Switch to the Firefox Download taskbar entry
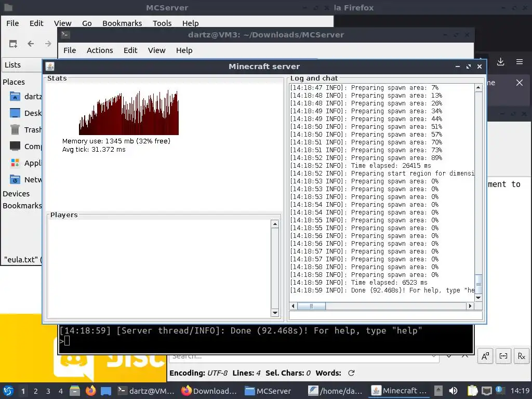Viewport: 532px width, 399px height. click(x=209, y=391)
